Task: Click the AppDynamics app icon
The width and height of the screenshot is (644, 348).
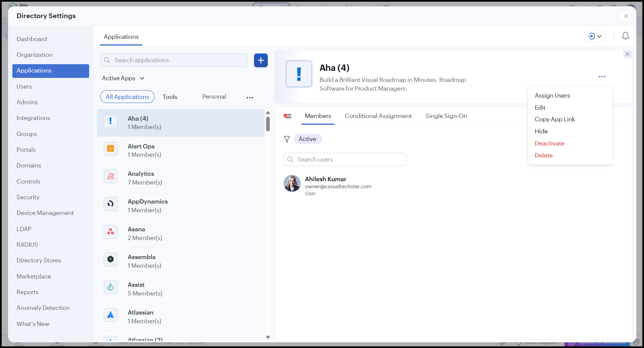Action: coord(111,204)
